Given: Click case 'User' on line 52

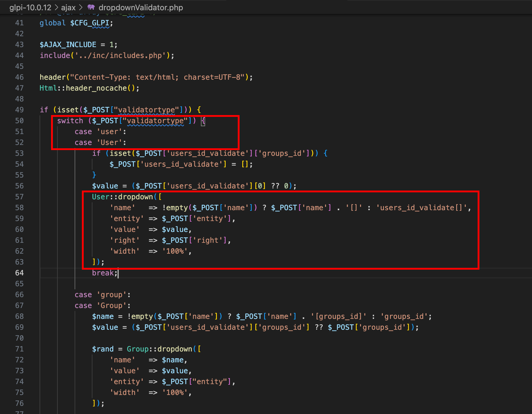Looking at the screenshot, I should (x=100, y=143).
